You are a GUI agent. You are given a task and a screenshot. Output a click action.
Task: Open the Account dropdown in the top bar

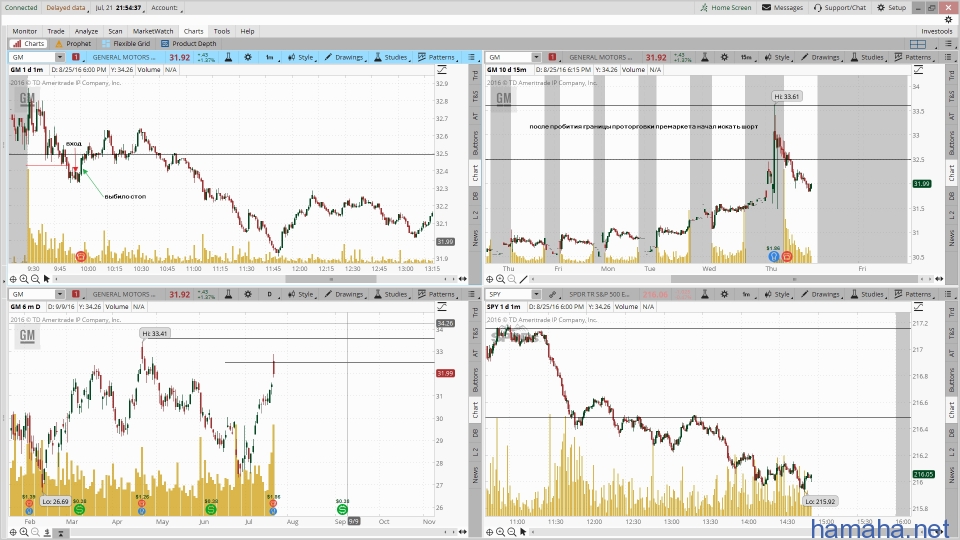[167, 7]
